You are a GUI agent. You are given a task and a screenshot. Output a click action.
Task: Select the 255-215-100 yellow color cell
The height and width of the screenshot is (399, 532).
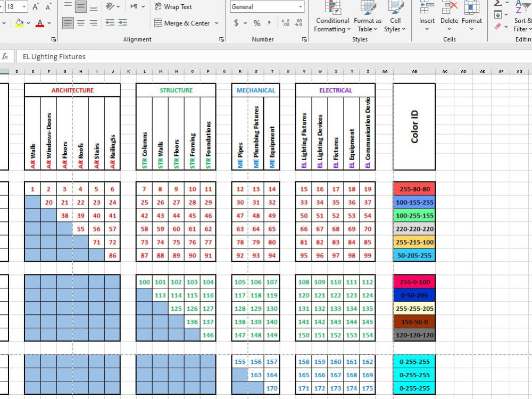click(414, 242)
